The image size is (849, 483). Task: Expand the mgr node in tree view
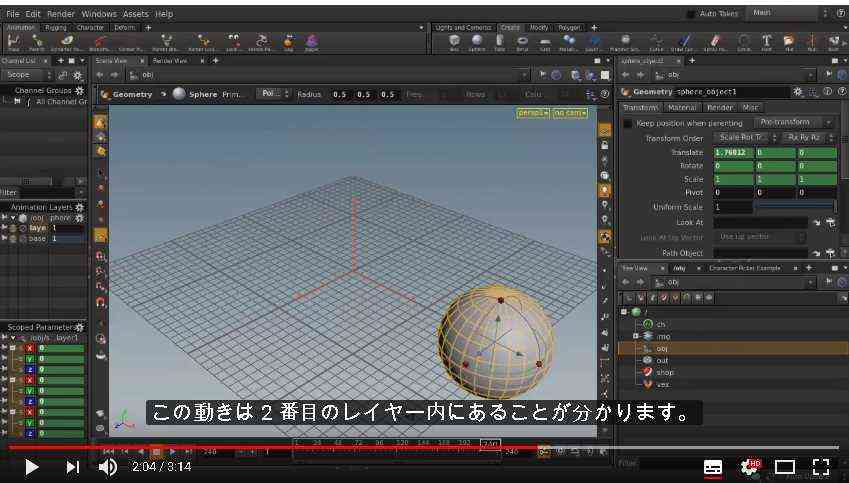click(636, 336)
